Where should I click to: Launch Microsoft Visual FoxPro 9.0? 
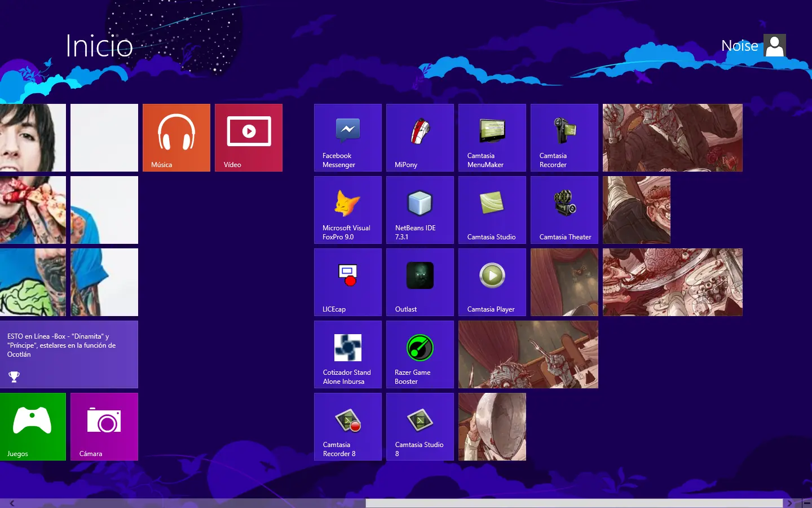tap(348, 210)
